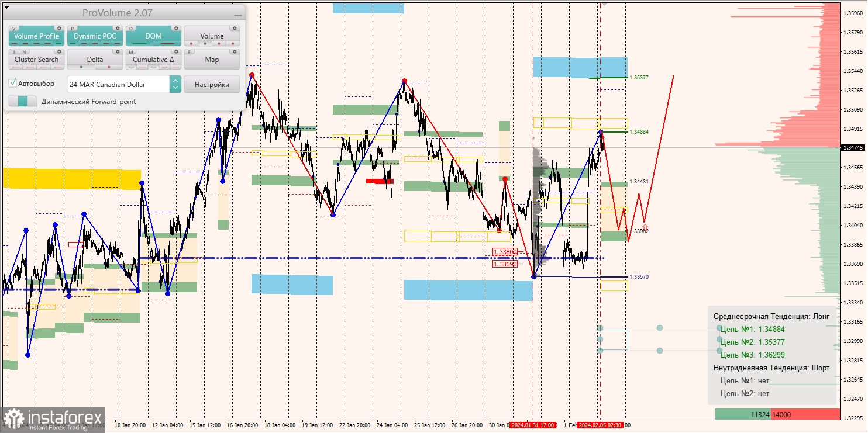Image resolution: width=868 pixels, height=433 pixels.
Task: Click the red swing-high dot at 16 Jan peak
Action: (x=252, y=75)
